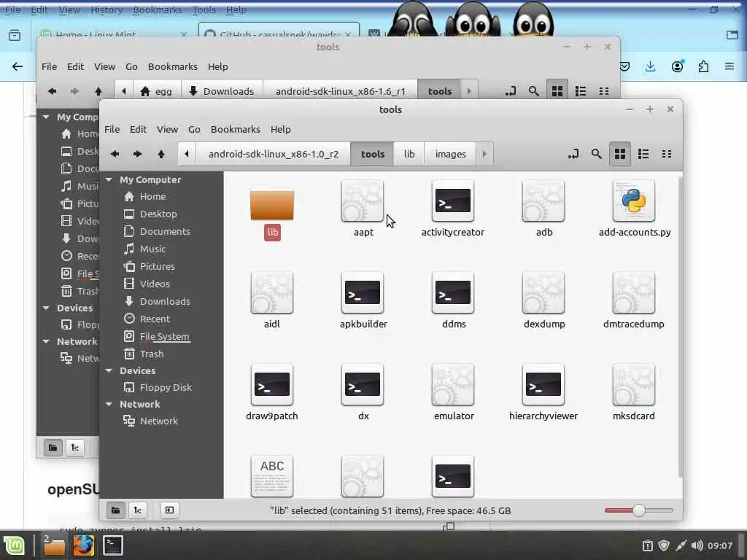This screenshot has width=747, height=560.
Task: Select the mksdcard executable icon
Action: (634, 384)
